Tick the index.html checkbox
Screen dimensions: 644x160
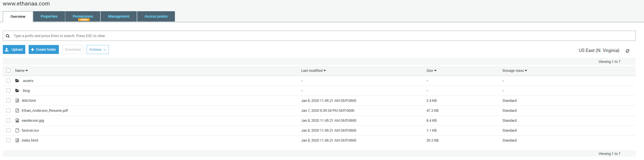pos(9,140)
